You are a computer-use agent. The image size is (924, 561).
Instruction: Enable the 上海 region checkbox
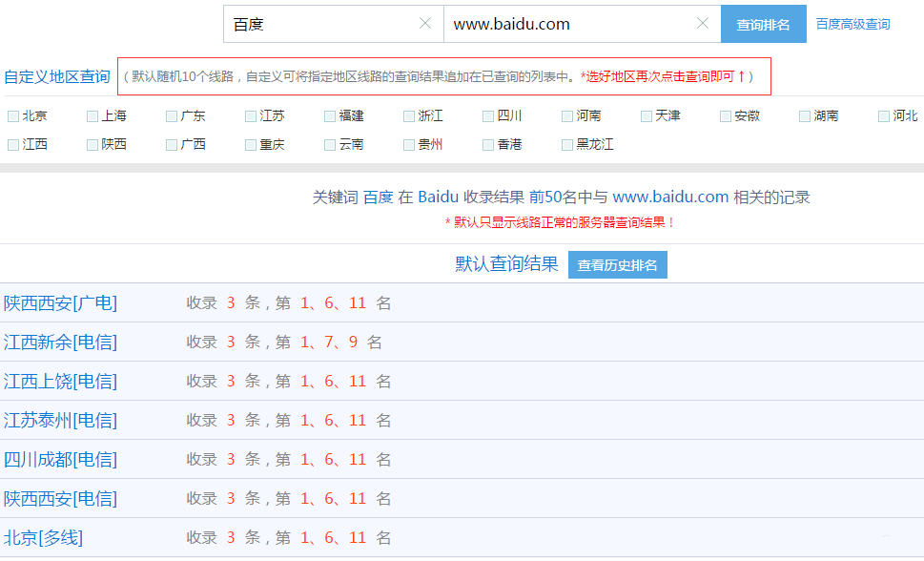tap(92, 116)
